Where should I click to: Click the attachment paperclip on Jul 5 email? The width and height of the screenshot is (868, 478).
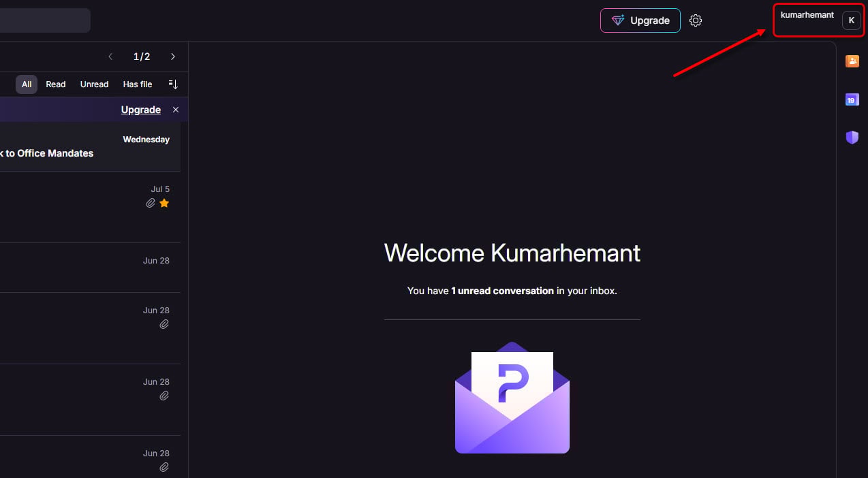point(151,203)
